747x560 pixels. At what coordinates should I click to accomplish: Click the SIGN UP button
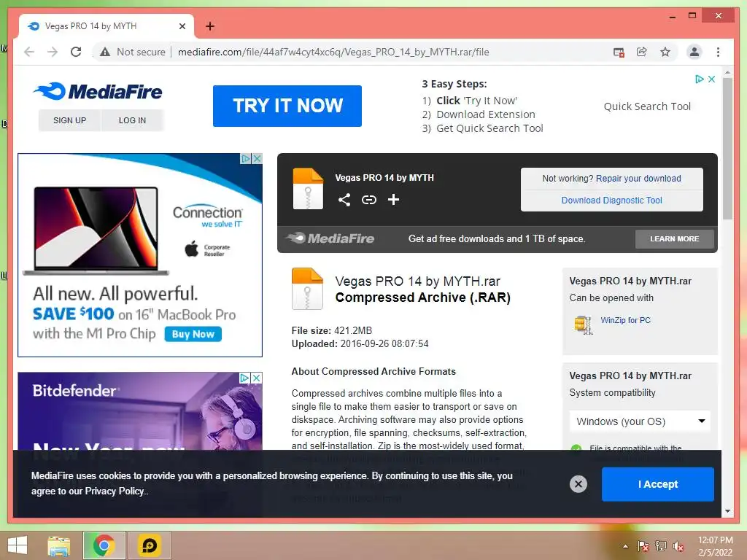(69, 120)
